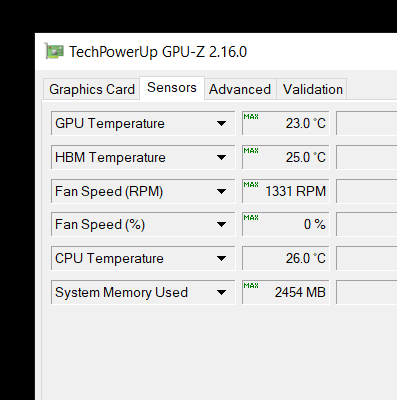Open the Advanced tab

tap(240, 89)
